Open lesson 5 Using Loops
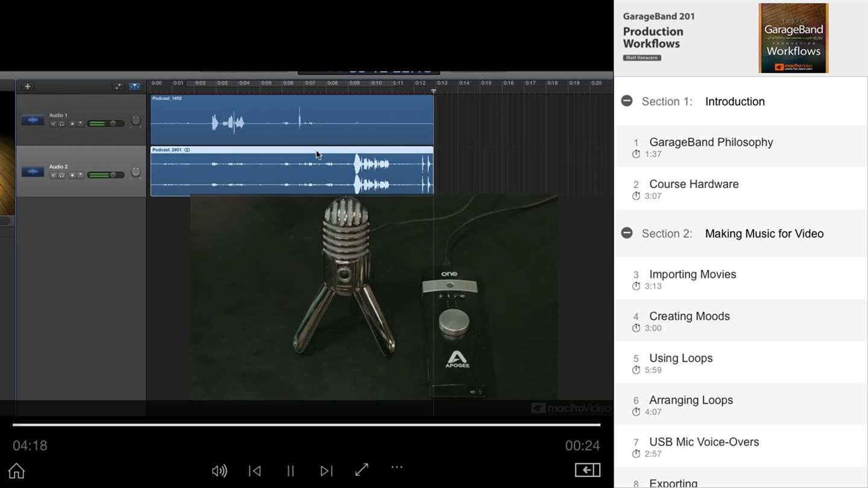Screen dimensions: 868x488 pos(741,363)
